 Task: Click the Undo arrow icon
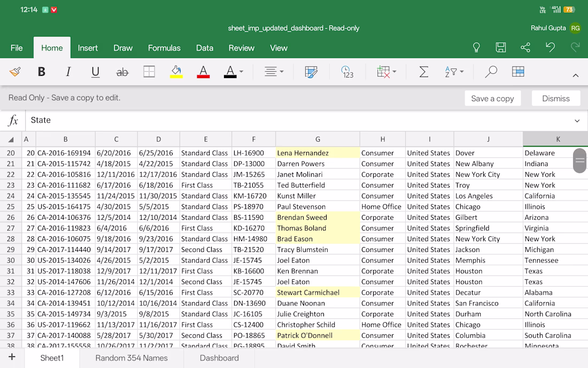tap(550, 47)
